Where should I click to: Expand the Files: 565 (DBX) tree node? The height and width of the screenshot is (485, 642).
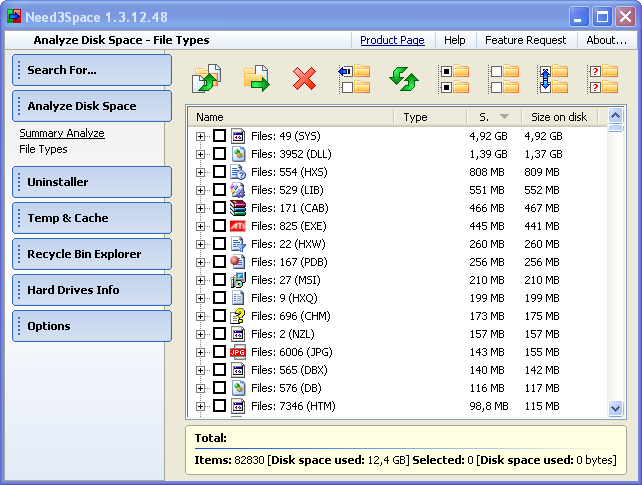point(200,370)
